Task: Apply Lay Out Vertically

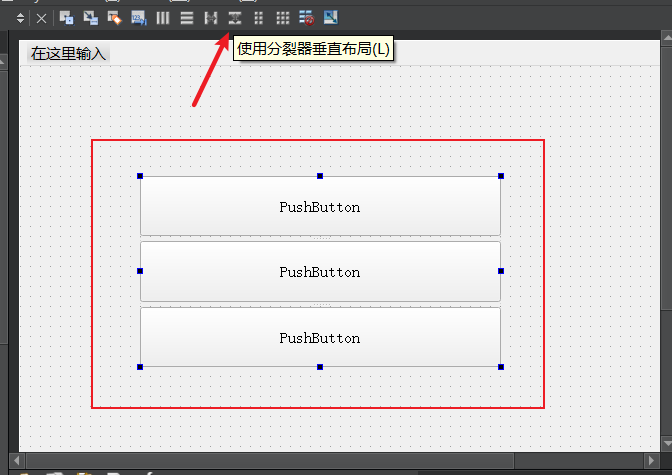Action: [x=187, y=18]
